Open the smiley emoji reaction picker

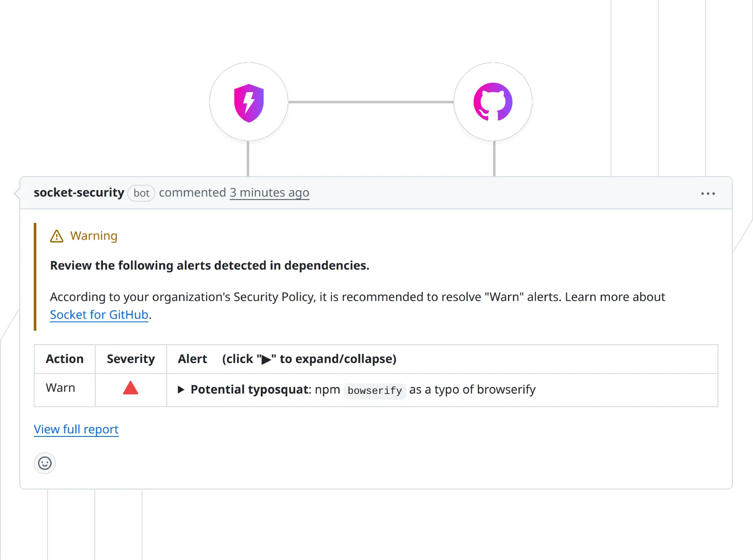pos(45,463)
